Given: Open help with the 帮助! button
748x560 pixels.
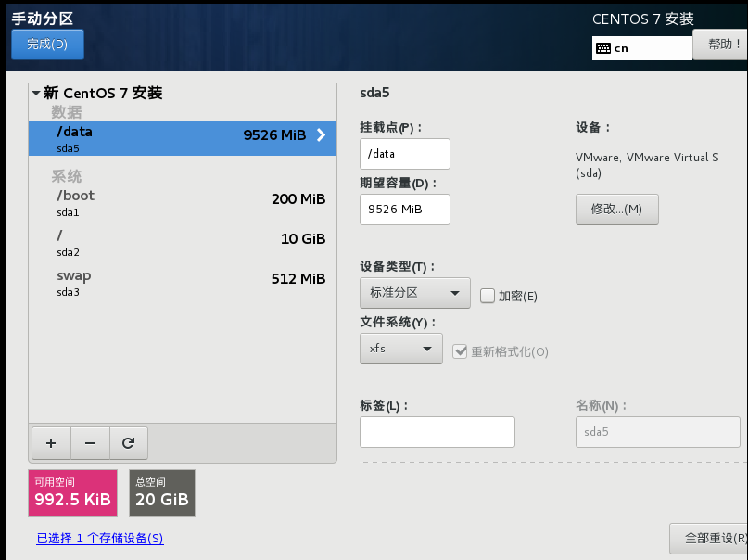Looking at the screenshot, I should [721, 45].
